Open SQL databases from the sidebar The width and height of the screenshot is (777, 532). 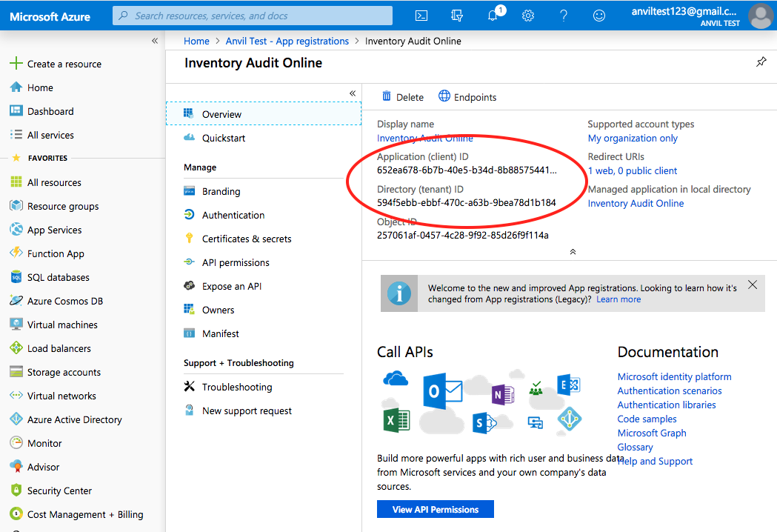point(56,276)
